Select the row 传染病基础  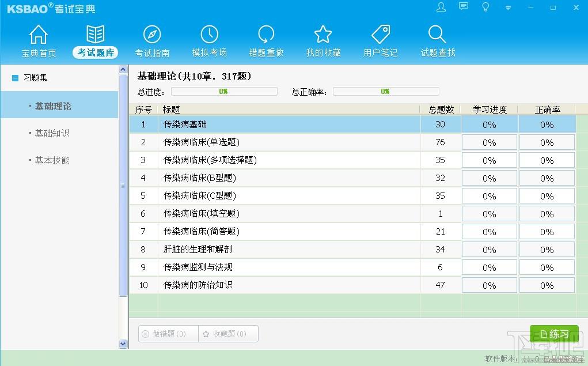coord(352,124)
